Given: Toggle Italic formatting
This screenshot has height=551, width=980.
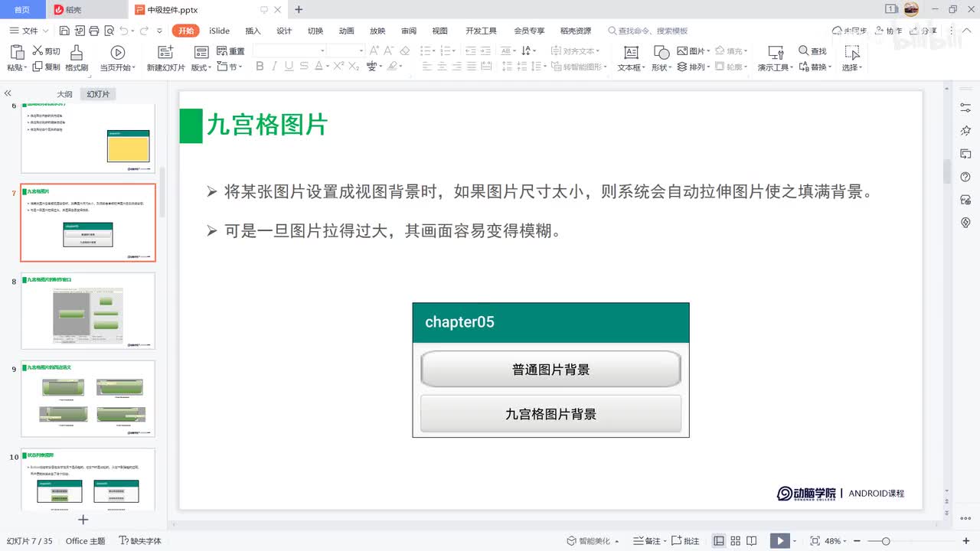Looking at the screenshot, I should coord(274,67).
